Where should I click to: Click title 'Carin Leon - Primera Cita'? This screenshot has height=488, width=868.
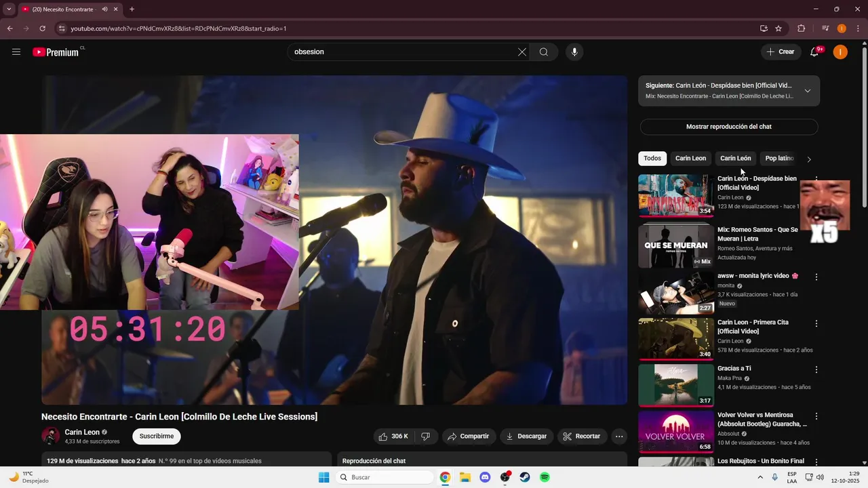753,327
